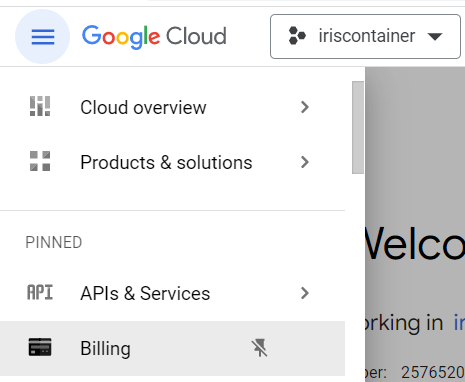465x382 pixels.
Task: Dismiss the menu by clicking dimmed Welcome area
Action: [x=415, y=242]
